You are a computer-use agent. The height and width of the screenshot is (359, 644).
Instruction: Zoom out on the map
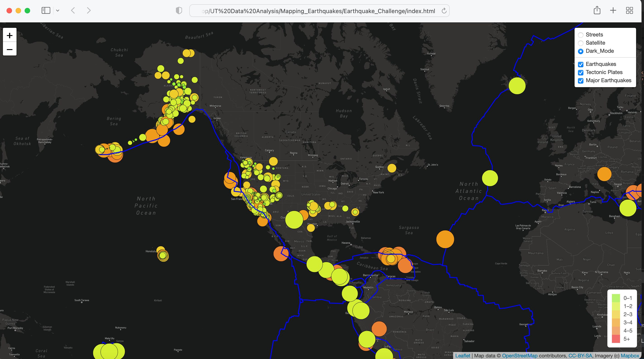coord(9,50)
